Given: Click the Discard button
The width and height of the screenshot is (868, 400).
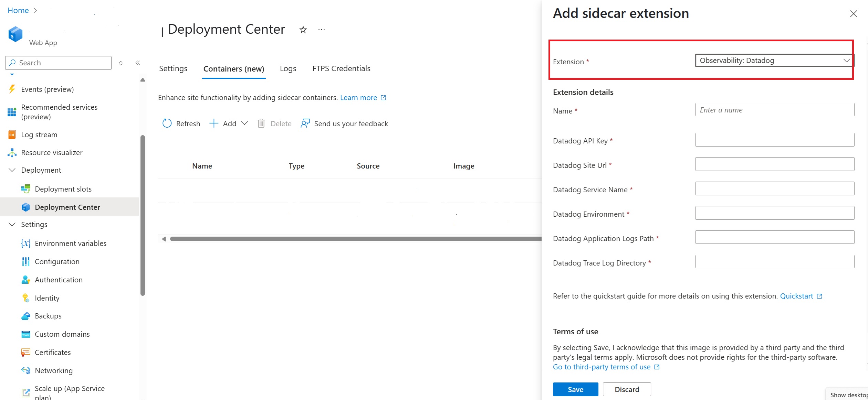Looking at the screenshot, I should (627, 389).
